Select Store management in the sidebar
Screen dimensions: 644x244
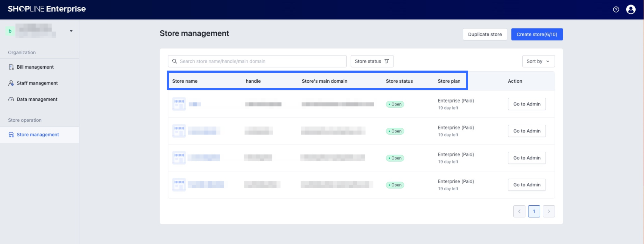pyautogui.click(x=39, y=135)
